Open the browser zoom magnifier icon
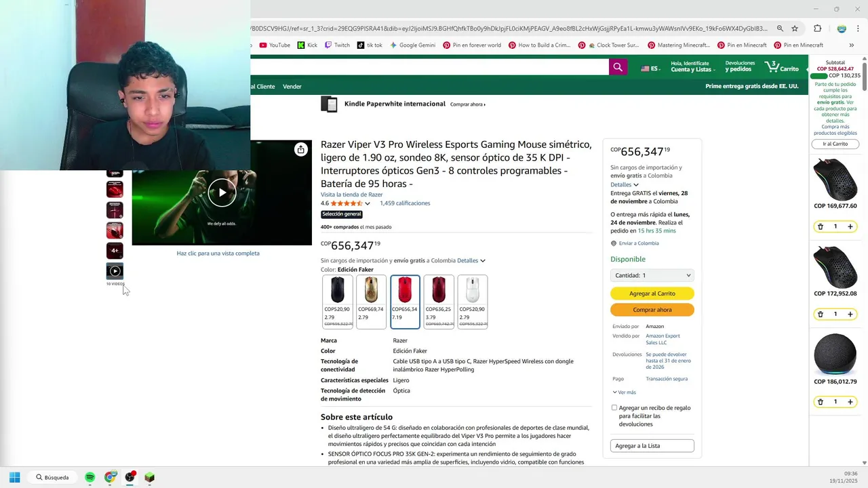The width and height of the screenshot is (868, 488). click(x=780, y=28)
